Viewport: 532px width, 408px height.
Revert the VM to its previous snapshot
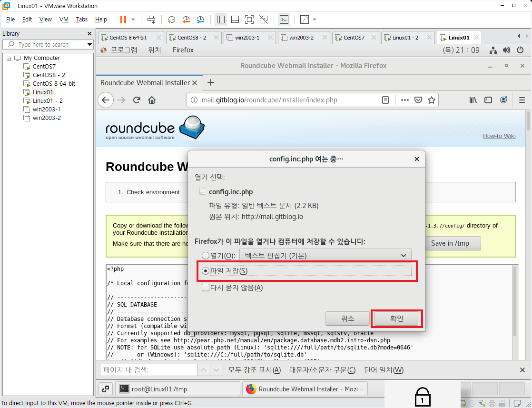[x=186, y=20]
